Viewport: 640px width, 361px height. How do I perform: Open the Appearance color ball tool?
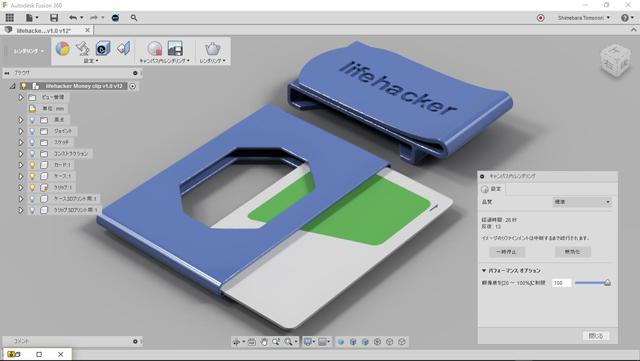click(x=62, y=49)
